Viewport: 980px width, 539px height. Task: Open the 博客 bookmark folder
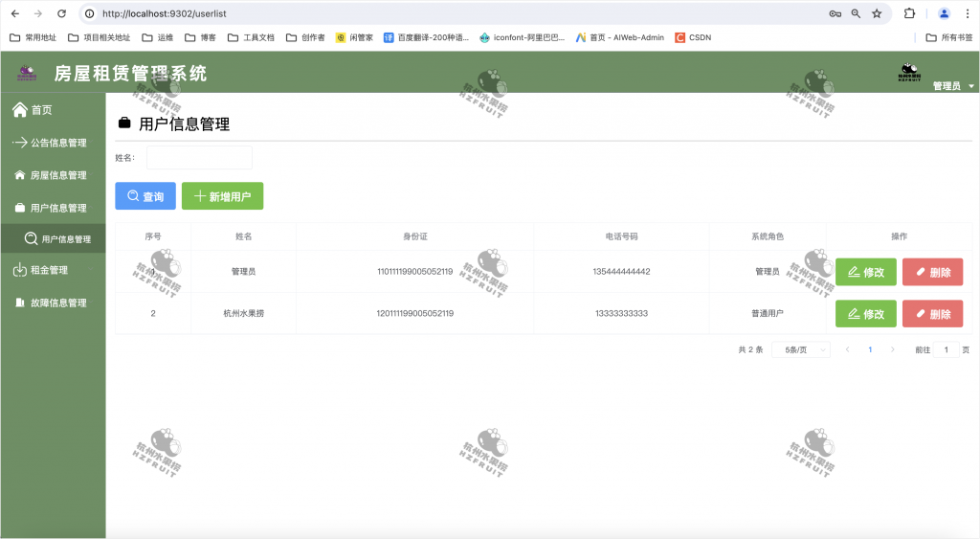[201, 37]
